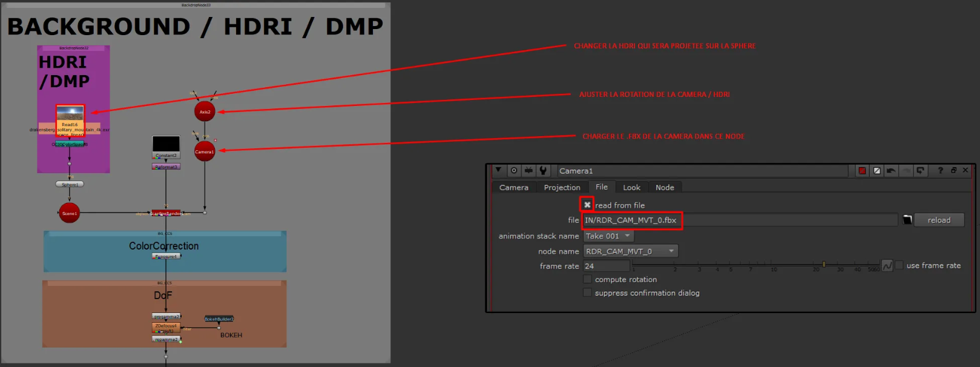Click the animation curve icon beside frame rate
Screen dimensions: 980x367
(887, 266)
